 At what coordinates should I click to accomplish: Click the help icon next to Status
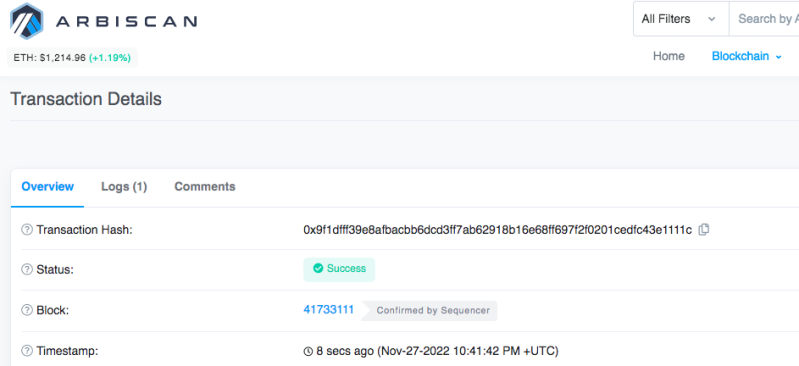26,270
